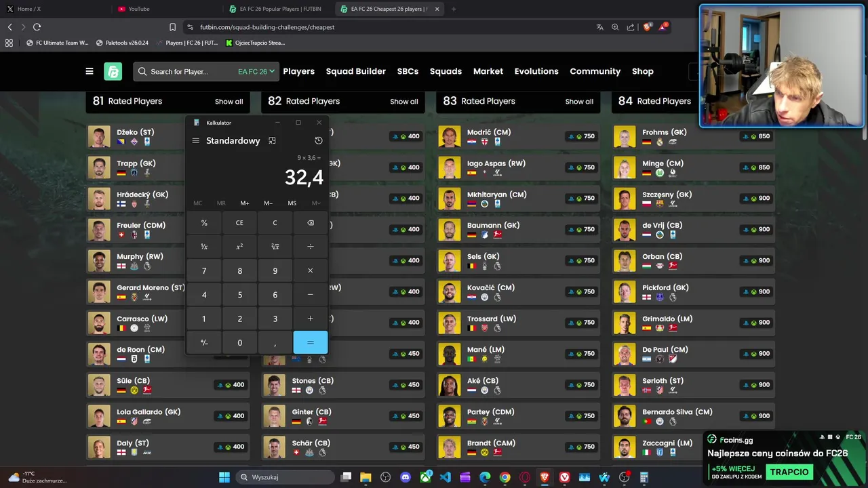Open the Squads menu item
The width and height of the screenshot is (868, 488).
click(446, 71)
